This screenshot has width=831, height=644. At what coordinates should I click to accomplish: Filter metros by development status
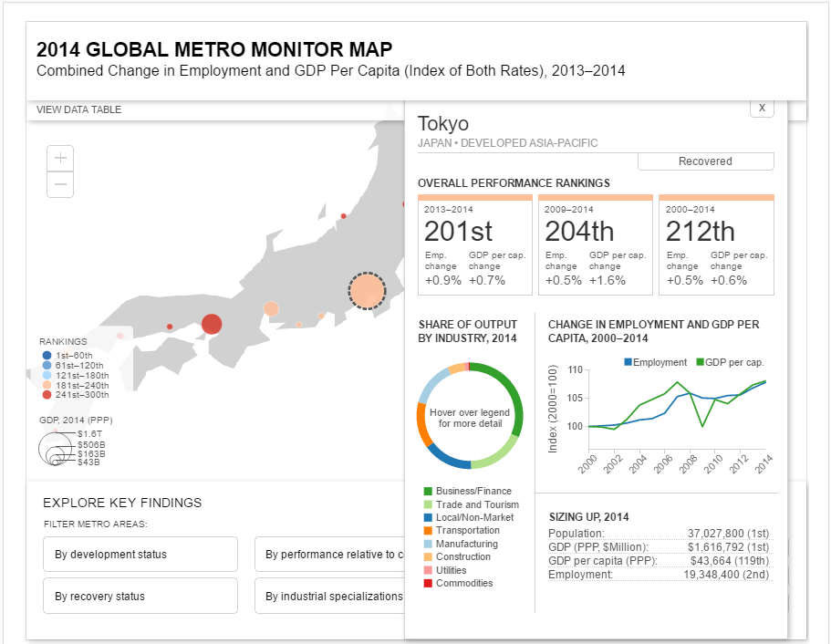[140, 554]
